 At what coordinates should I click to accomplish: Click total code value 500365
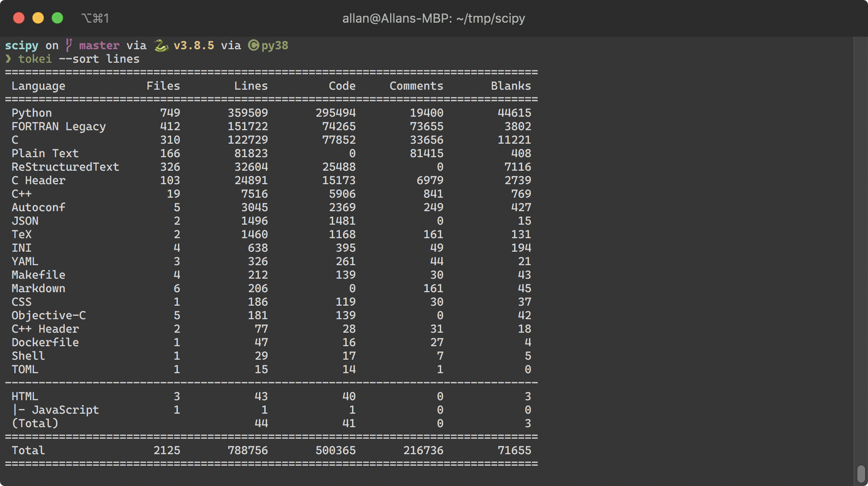[336, 450]
